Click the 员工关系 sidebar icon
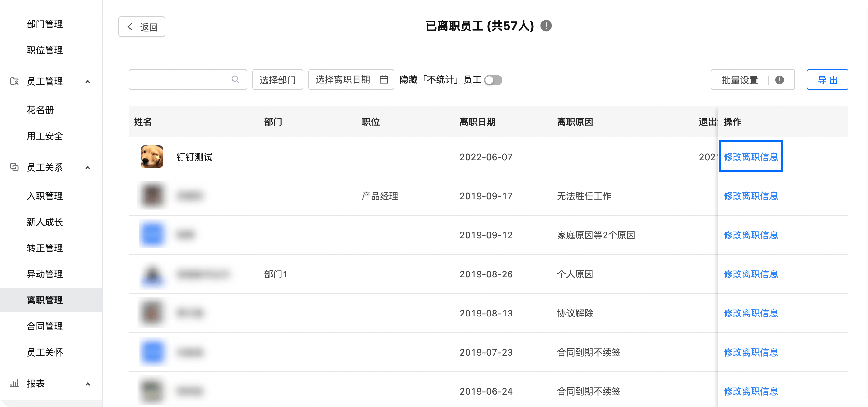868x407 pixels. coord(14,167)
